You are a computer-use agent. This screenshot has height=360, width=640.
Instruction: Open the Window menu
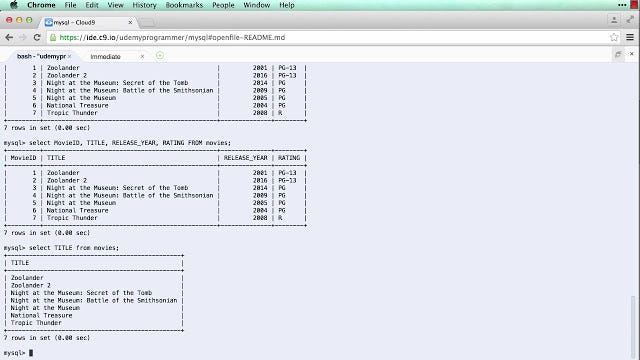(257, 5)
